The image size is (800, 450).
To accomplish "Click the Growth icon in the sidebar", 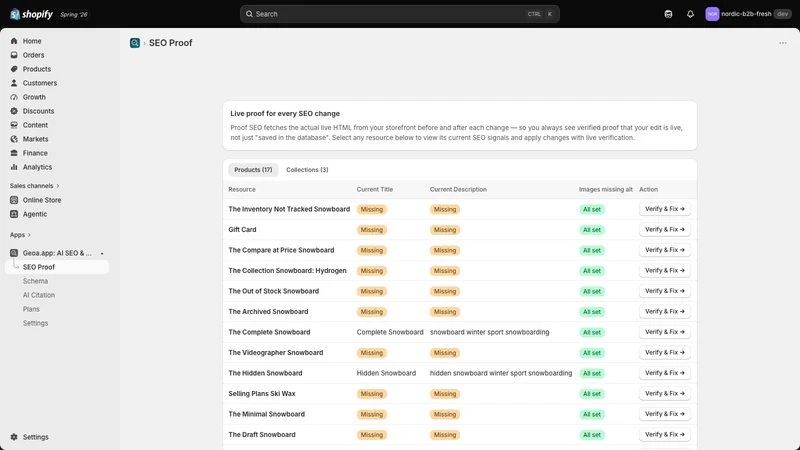I will point(14,97).
